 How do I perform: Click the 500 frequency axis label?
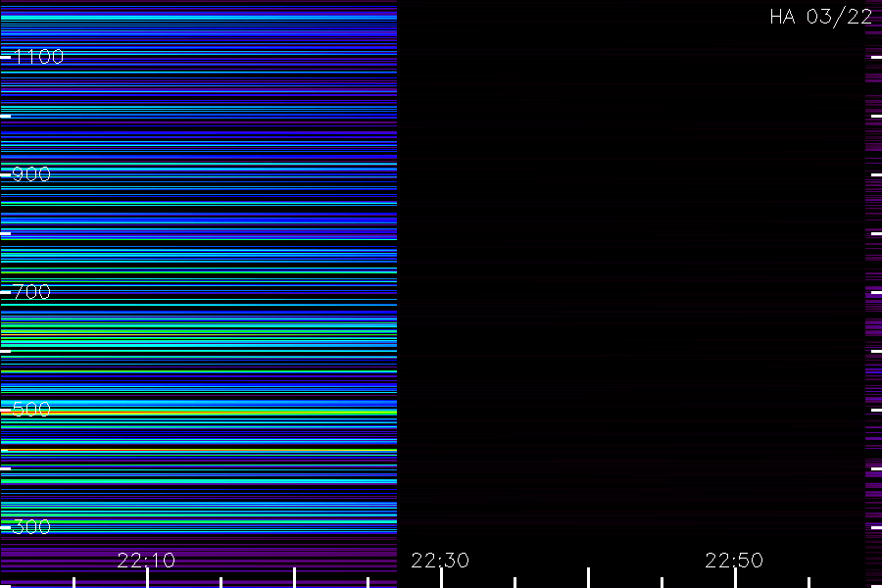coord(31,410)
